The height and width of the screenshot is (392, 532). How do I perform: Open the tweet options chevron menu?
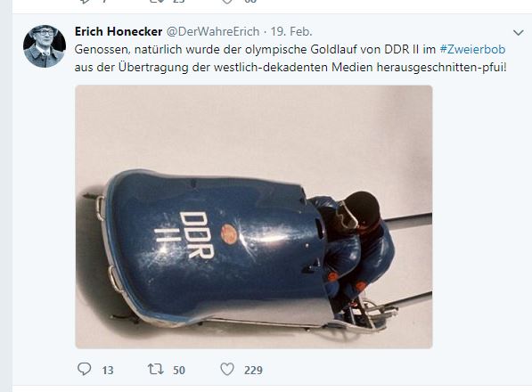(518, 33)
